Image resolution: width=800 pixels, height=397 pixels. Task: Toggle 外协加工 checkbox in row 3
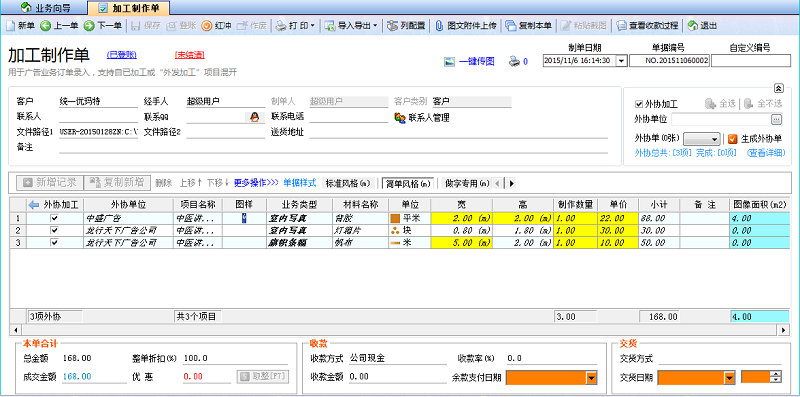click(x=55, y=242)
